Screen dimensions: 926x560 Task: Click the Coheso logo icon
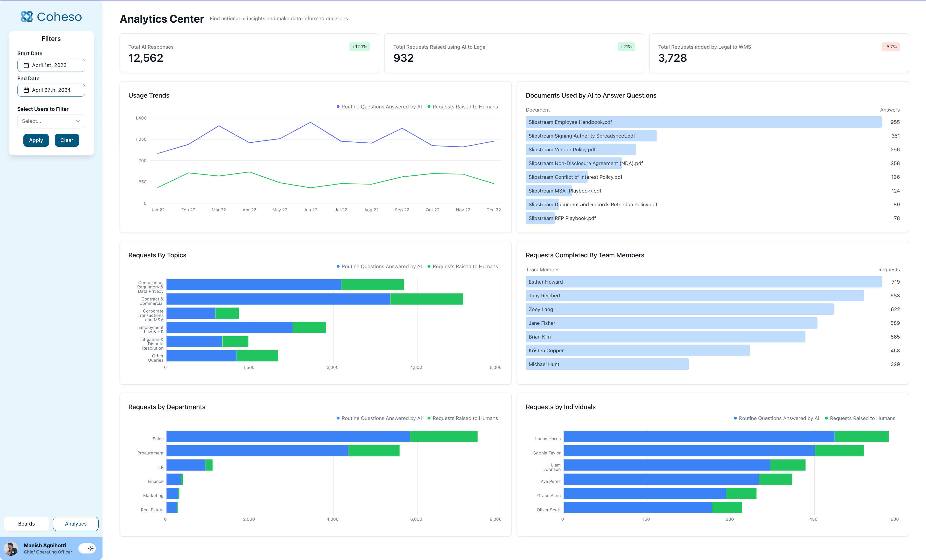coord(27,17)
